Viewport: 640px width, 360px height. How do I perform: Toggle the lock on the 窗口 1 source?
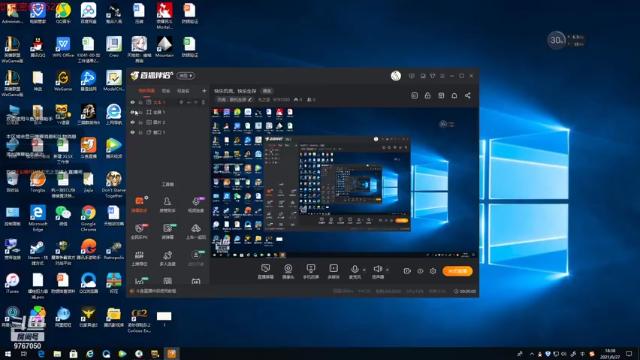(x=140, y=133)
